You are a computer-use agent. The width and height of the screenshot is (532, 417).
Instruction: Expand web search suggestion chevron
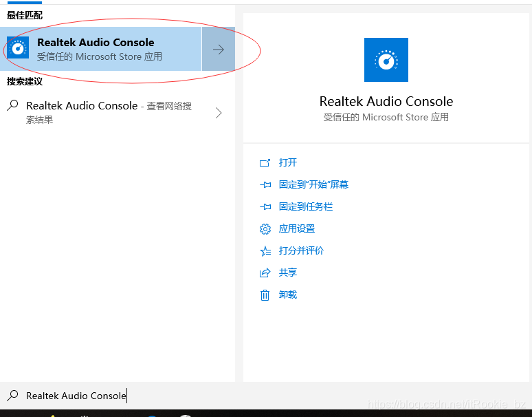(219, 113)
